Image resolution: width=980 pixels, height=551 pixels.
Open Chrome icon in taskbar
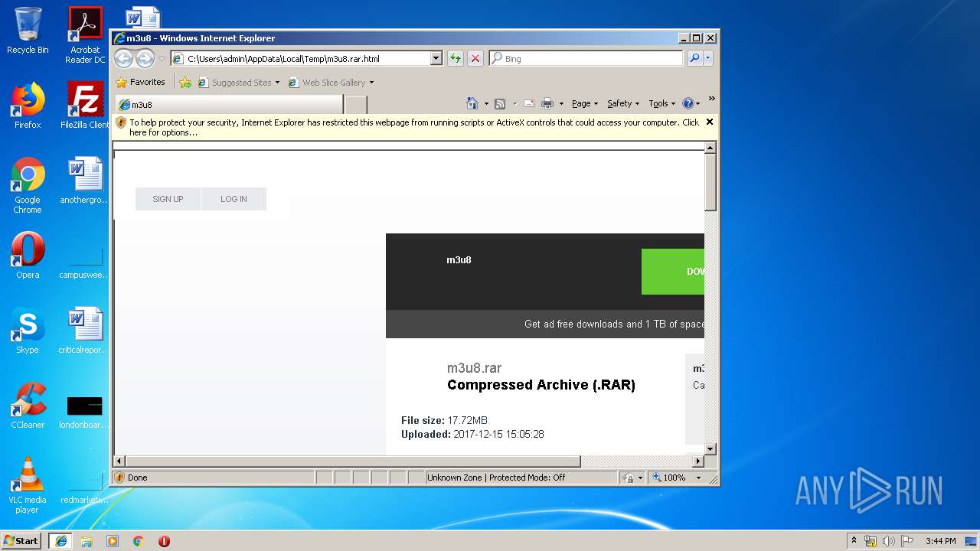(x=139, y=541)
